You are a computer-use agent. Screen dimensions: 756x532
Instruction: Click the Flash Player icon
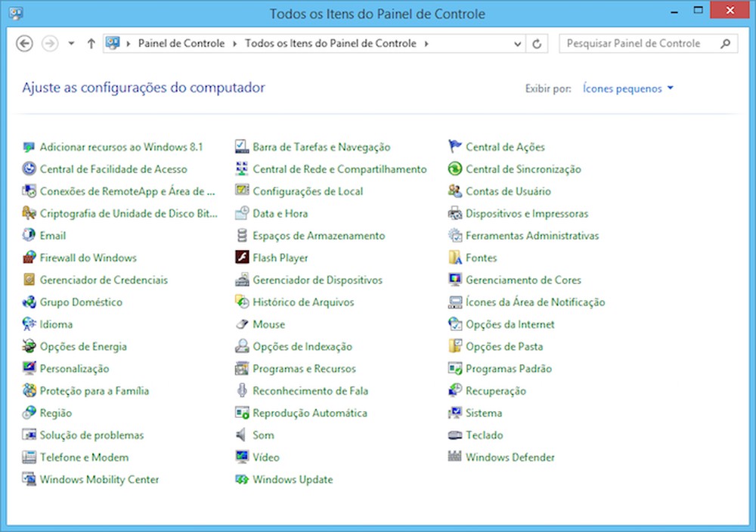242,258
